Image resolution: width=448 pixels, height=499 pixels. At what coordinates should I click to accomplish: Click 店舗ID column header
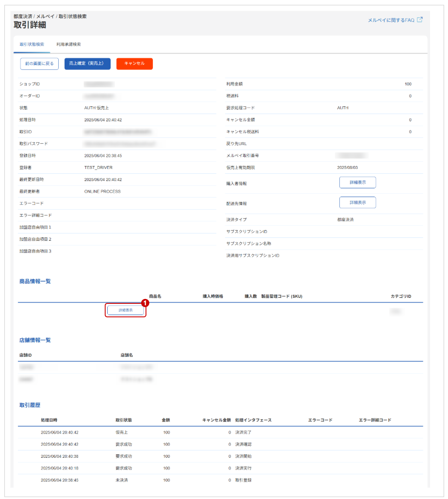coord(25,355)
